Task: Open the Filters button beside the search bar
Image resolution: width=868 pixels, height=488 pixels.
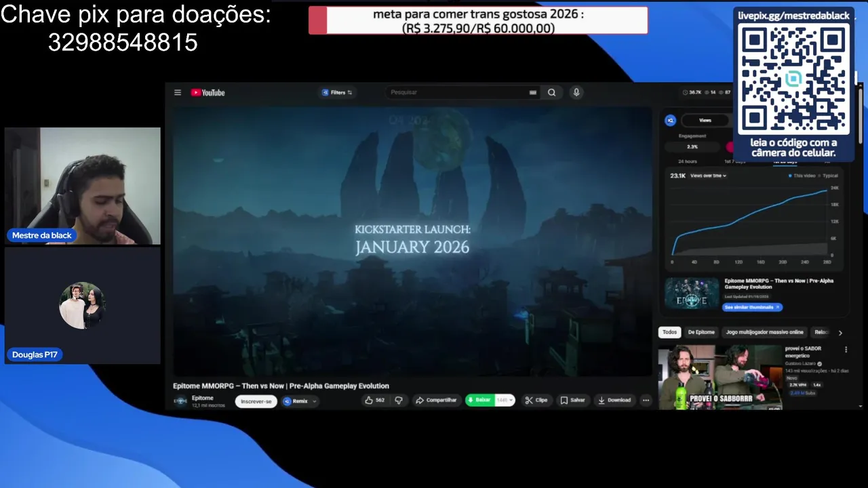Action: [337, 92]
